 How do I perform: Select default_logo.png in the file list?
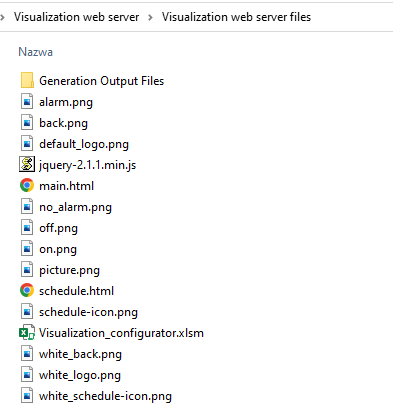pos(84,144)
